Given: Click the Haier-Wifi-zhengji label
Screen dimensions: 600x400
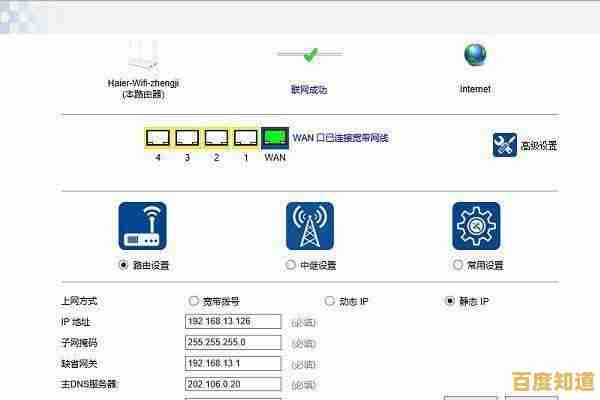Looking at the screenshot, I should (x=143, y=83).
